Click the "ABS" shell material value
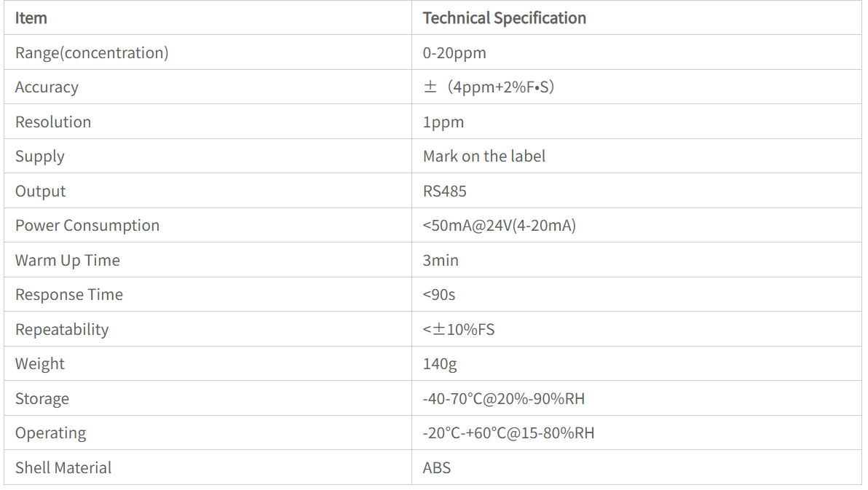The width and height of the screenshot is (868, 490). pos(437,468)
